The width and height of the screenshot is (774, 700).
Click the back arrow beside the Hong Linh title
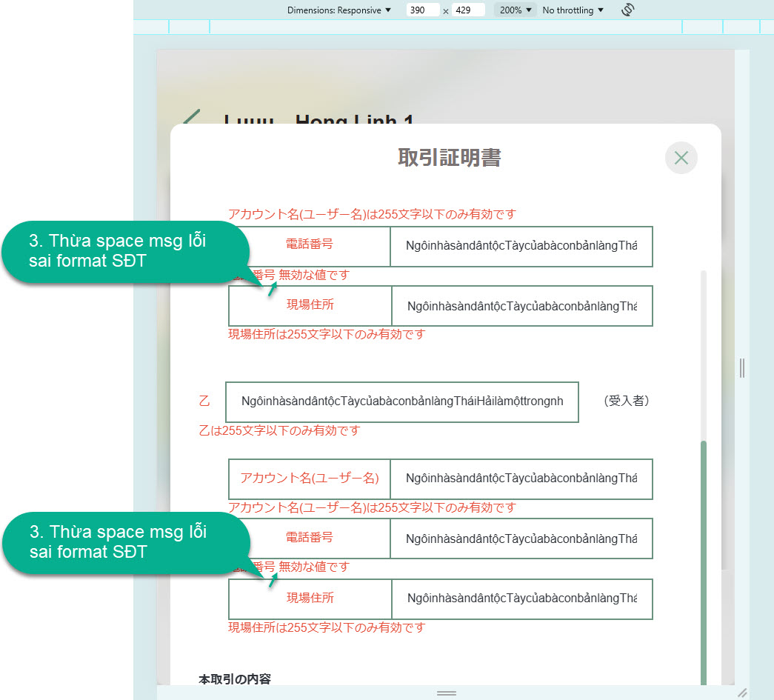(192, 121)
